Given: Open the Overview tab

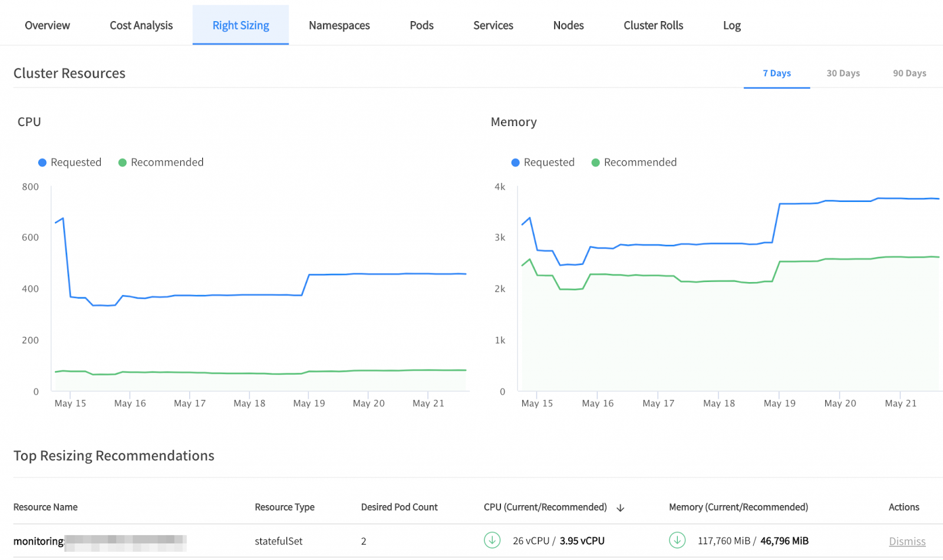Looking at the screenshot, I should [x=47, y=25].
